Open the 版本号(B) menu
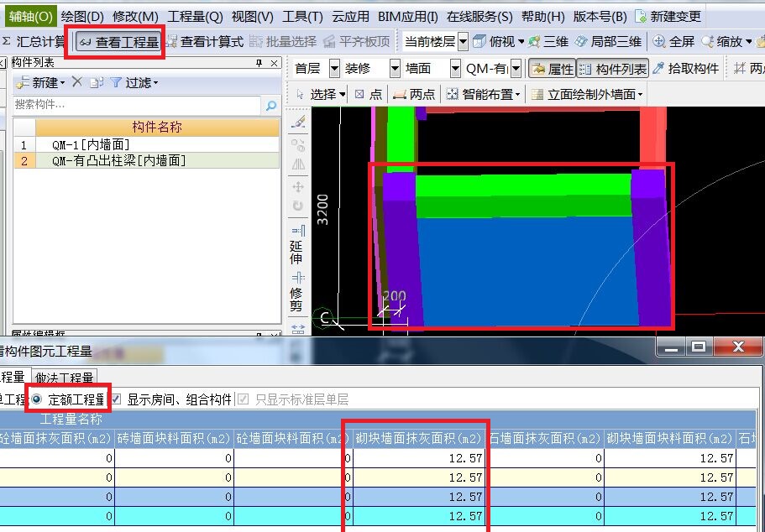The image size is (765, 532). (600, 17)
